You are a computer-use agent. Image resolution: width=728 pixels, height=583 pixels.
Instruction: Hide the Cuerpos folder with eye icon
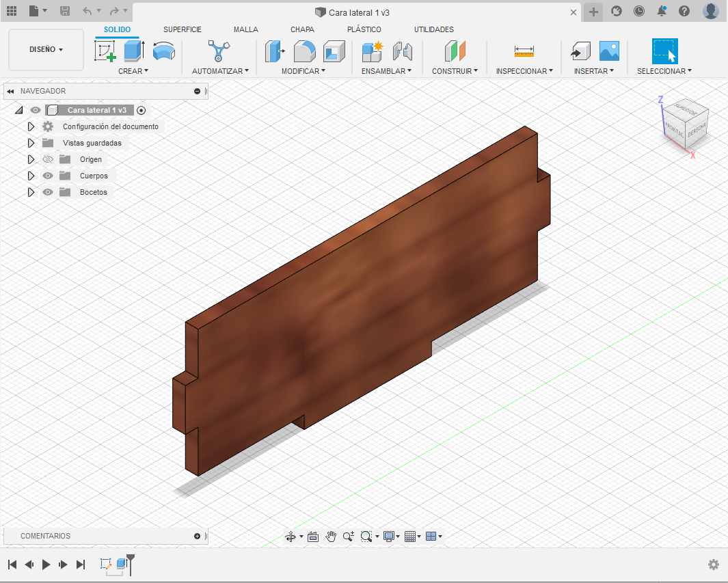click(x=48, y=176)
